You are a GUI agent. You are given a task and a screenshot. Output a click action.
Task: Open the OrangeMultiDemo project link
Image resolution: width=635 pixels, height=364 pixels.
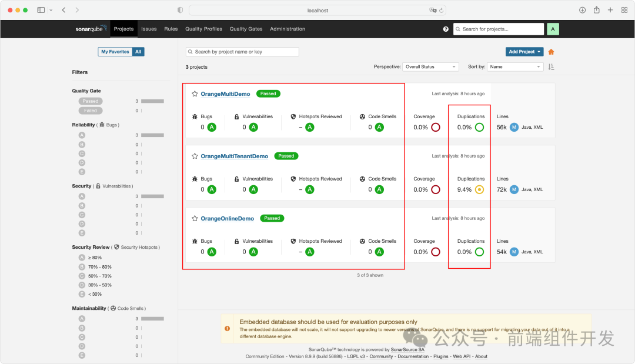click(x=226, y=94)
